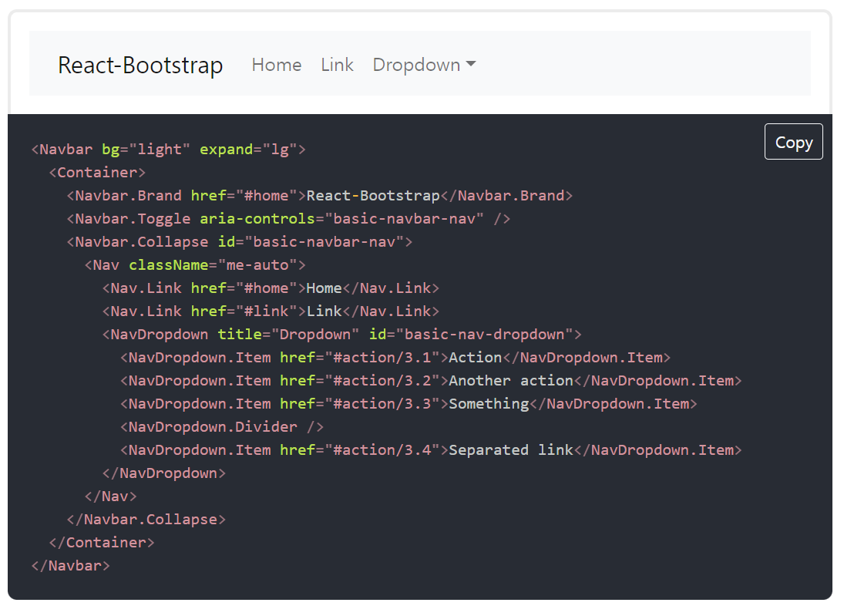This screenshot has height=616, width=844.
Task: Click the closing '</NavDropdown>' tag
Action: 164,473
